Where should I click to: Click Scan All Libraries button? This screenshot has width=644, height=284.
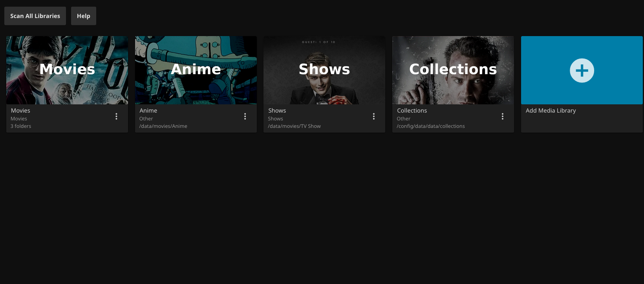coord(35,16)
